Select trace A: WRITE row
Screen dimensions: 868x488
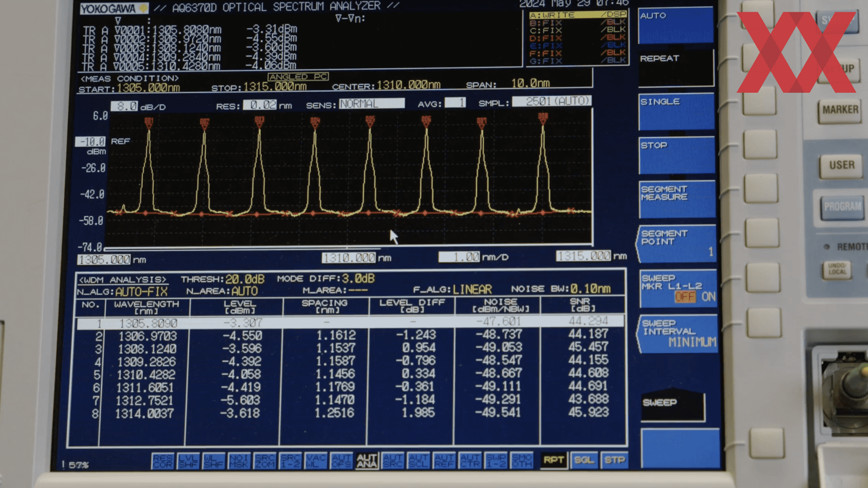578,15
